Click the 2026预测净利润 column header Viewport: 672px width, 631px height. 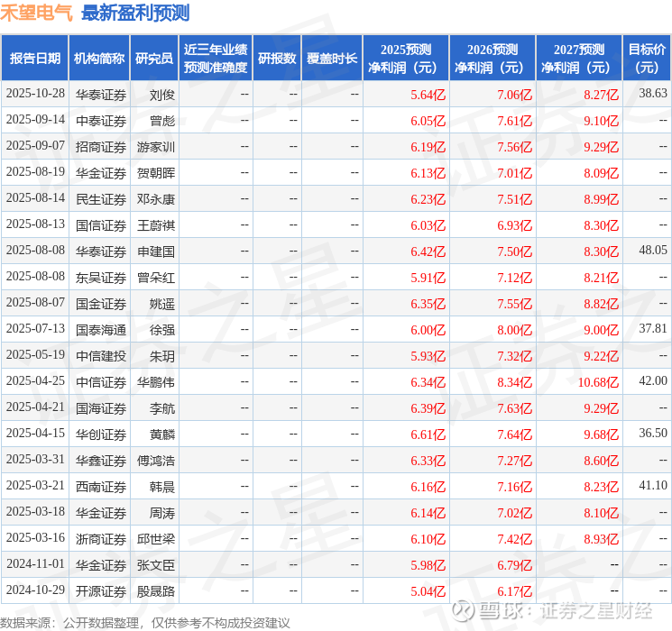(492, 59)
